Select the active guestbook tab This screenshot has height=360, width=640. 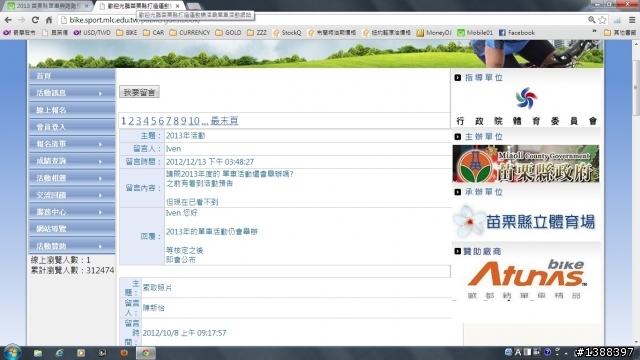(x=139, y=6)
